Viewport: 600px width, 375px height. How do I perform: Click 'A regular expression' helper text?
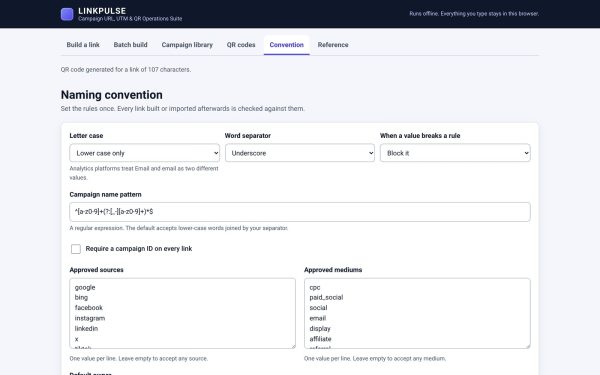point(179,228)
